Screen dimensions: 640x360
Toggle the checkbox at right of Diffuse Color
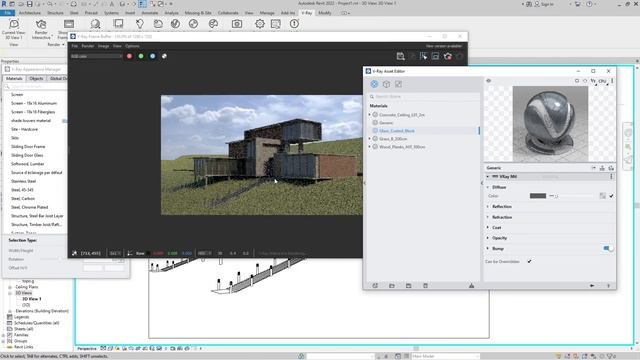click(x=611, y=196)
